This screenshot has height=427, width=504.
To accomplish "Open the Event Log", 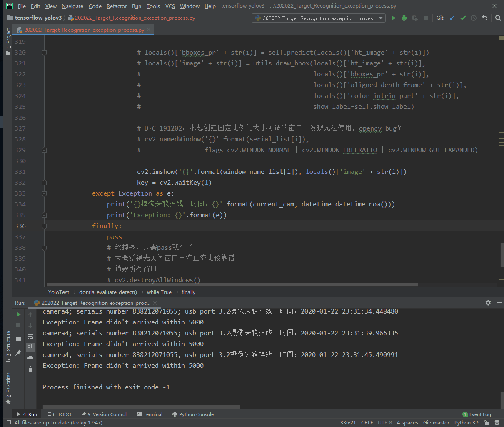I will (477, 414).
